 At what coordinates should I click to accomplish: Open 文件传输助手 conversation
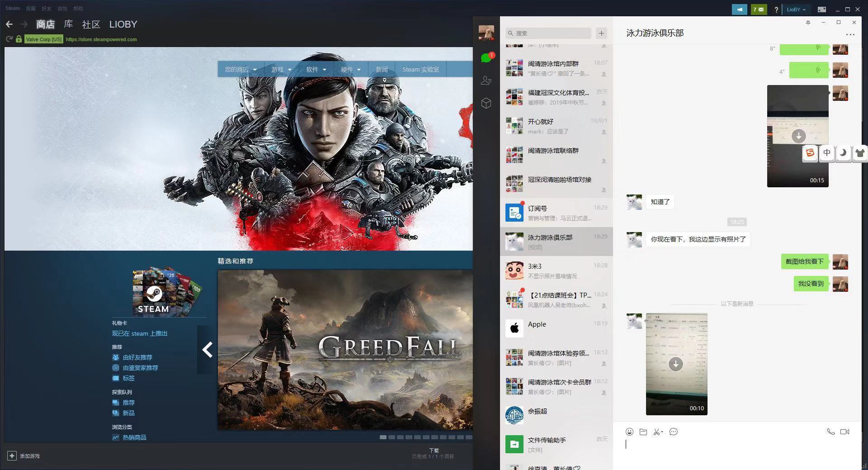557,444
